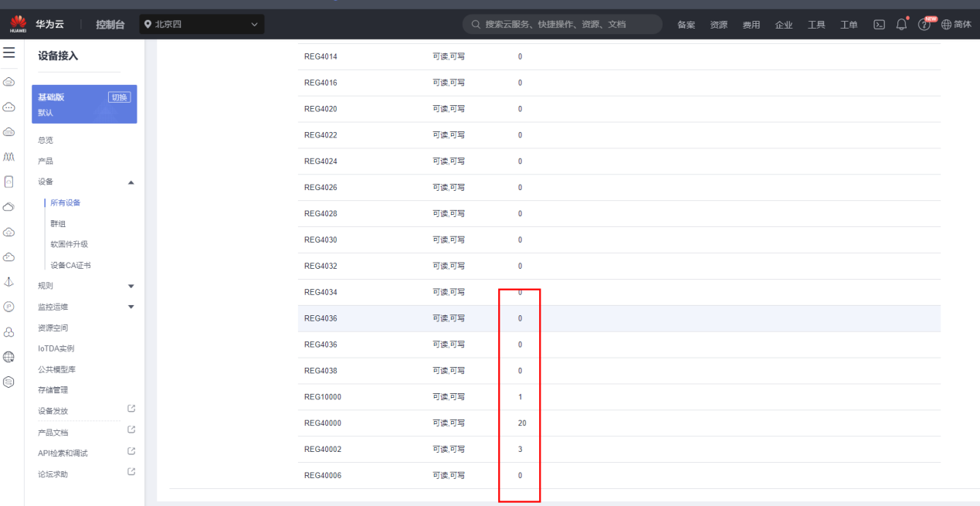Viewport: 980px width, 506px height.
Task: Expand the 监控运维 sidebar section
Action: click(x=131, y=307)
